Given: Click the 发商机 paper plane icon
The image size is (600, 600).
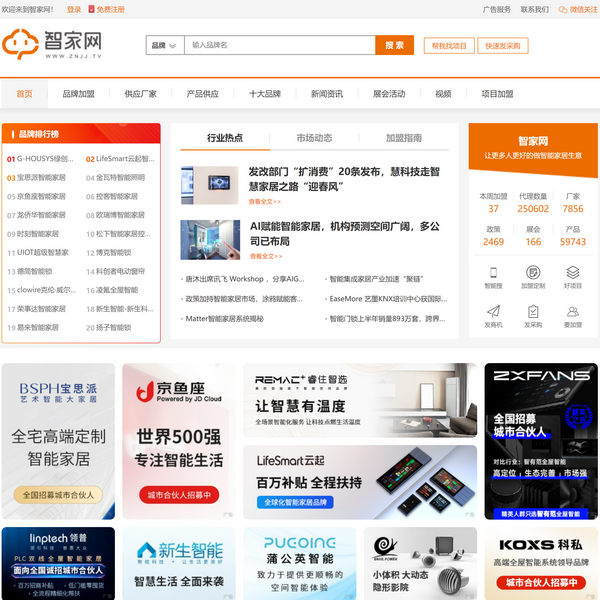Looking at the screenshot, I should (x=493, y=312).
